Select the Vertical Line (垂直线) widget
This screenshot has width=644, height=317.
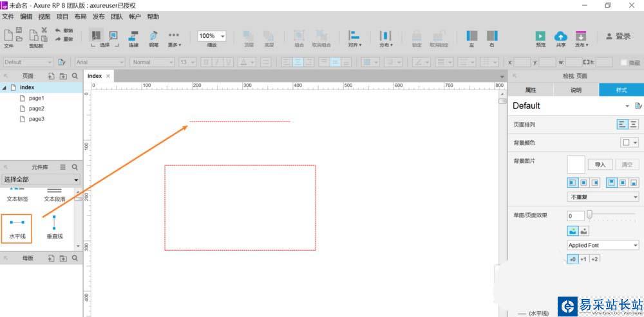click(55, 228)
